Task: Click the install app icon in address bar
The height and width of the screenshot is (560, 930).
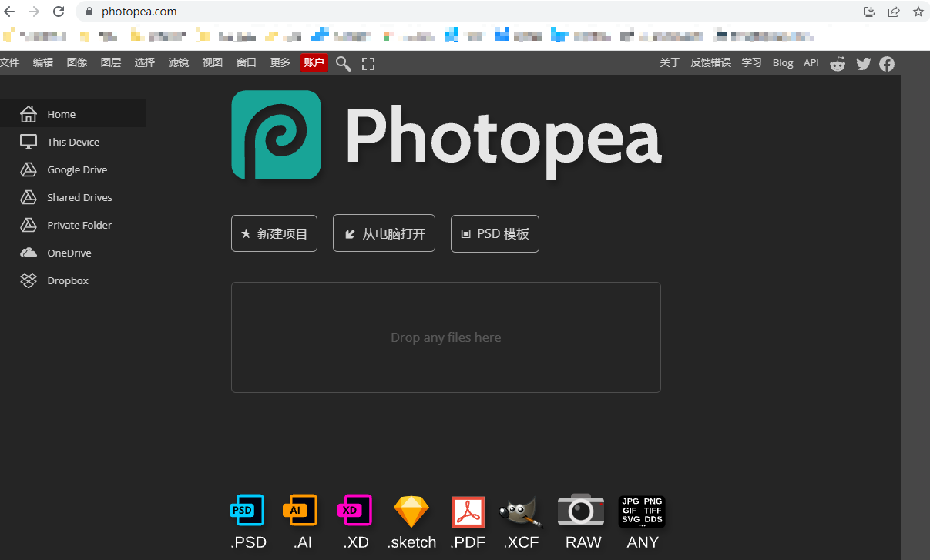Action: (x=869, y=12)
